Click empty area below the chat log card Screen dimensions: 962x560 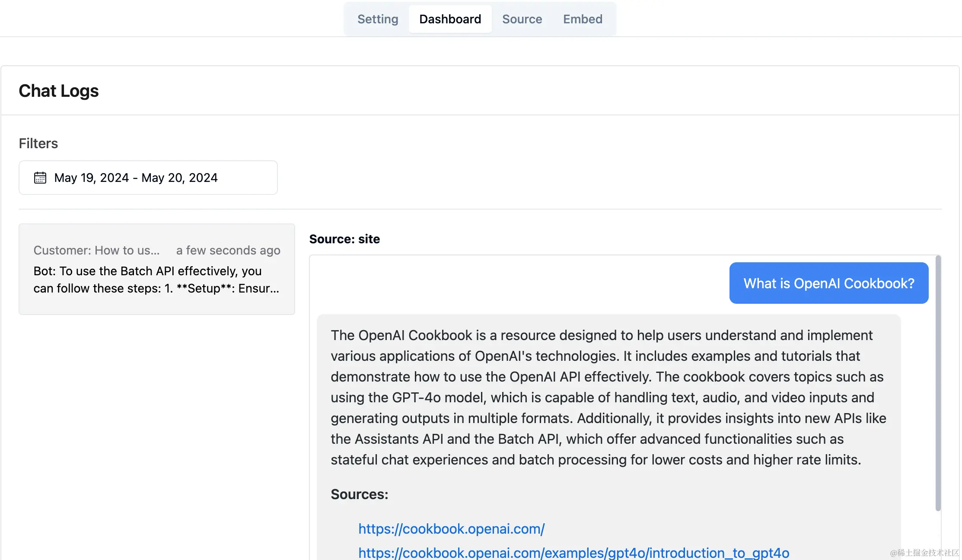156,432
